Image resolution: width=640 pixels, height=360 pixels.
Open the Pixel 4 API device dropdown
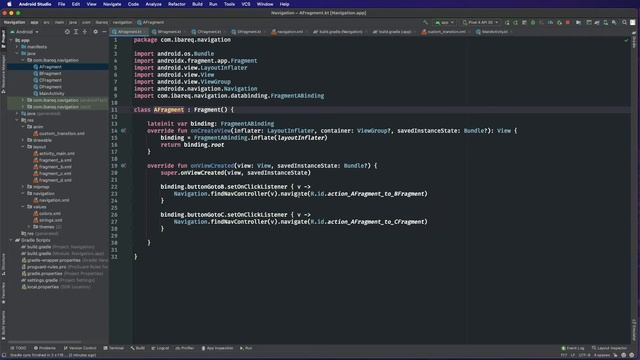tap(480, 22)
